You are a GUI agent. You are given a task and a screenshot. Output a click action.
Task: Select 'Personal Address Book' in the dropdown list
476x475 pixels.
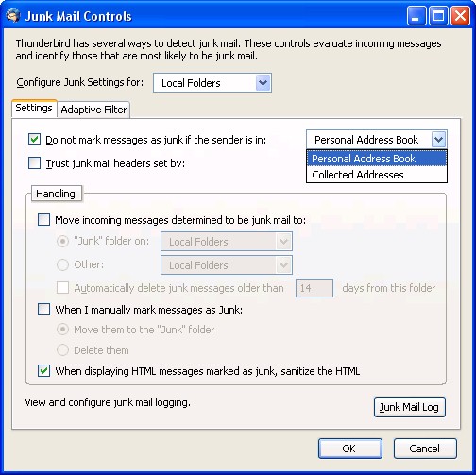coord(377,159)
